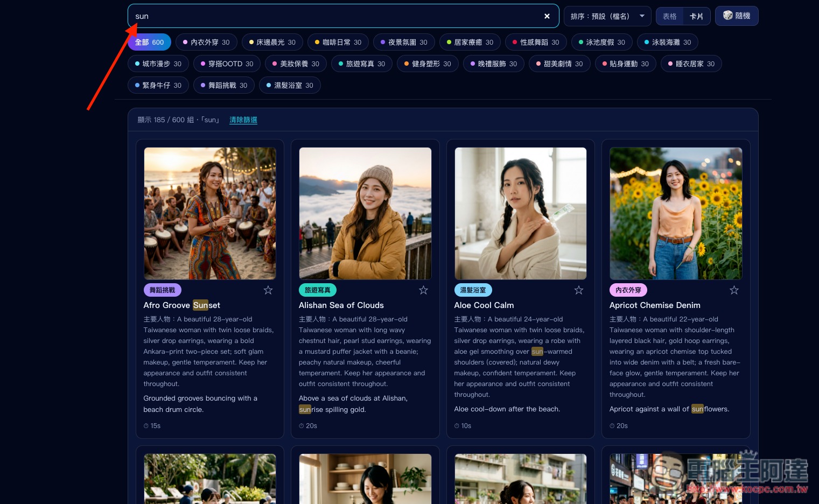This screenshot has width=819, height=504.
Task: Click 'Grounded grooves bouncing' caption text
Action: pos(200,404)
